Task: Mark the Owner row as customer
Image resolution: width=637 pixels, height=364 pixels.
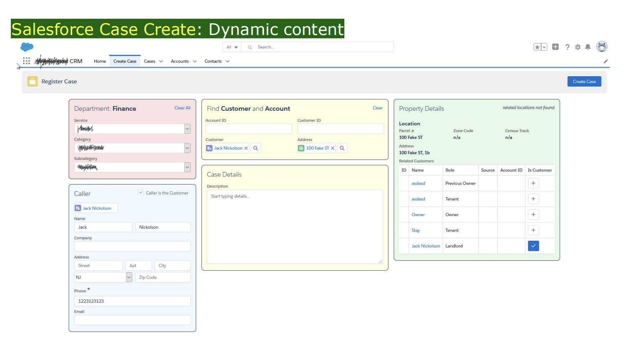Action: pos(533,214)
